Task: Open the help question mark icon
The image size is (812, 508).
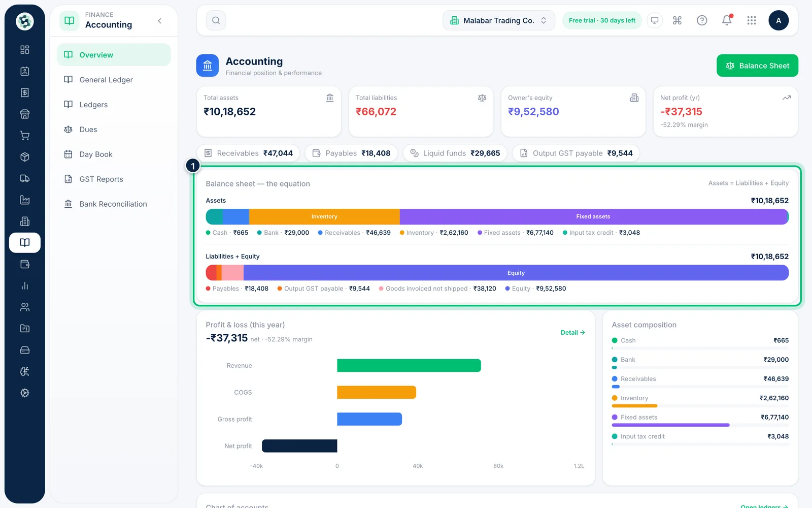Action: tap(702, 20)
